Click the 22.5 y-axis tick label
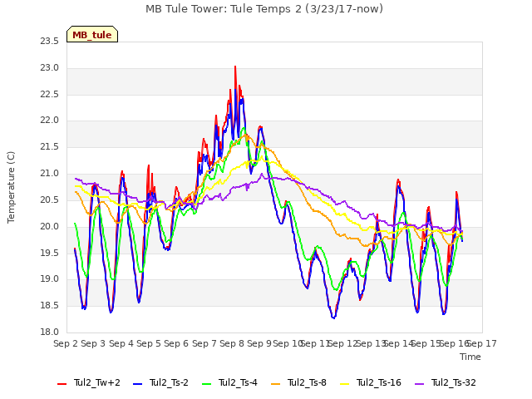 (50, 94)
